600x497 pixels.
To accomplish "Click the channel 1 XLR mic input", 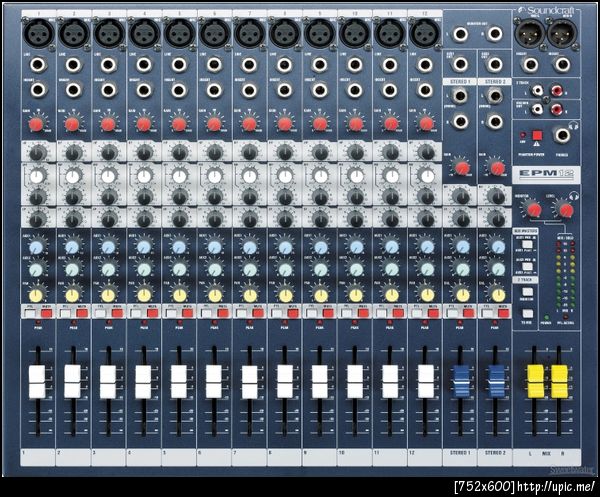I will pos(39,34).
